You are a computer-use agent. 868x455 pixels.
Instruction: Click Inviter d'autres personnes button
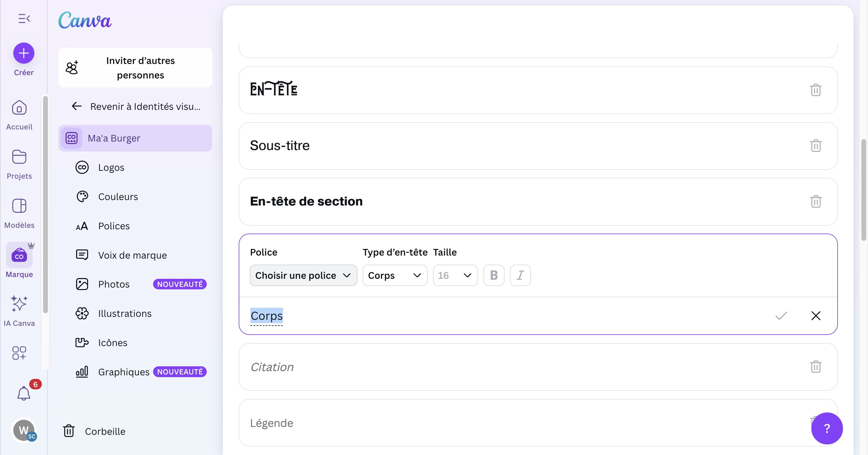(135, 68)
